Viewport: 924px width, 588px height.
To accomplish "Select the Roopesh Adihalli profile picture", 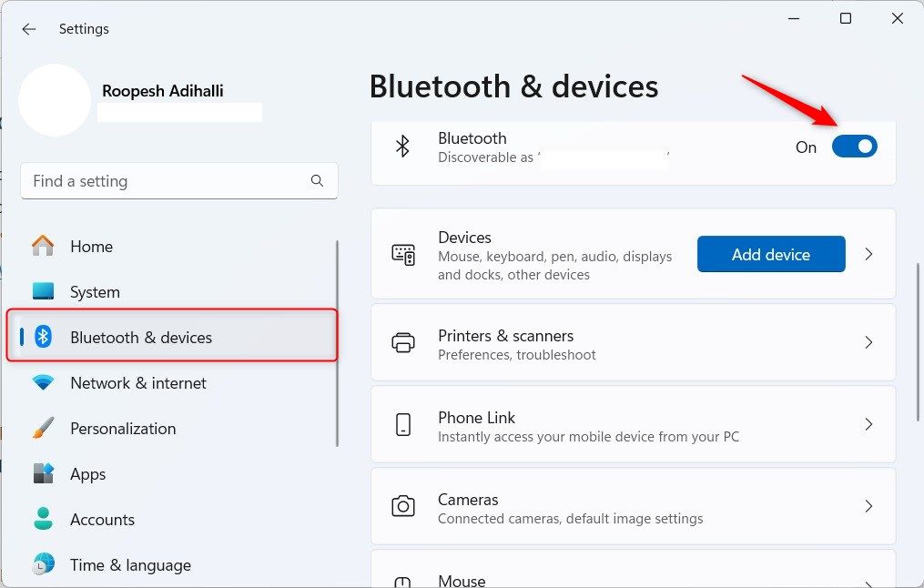I will 55,100.
